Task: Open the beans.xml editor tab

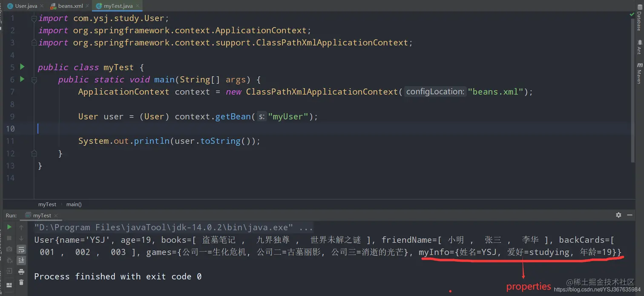Action: [x=70, y=6]
